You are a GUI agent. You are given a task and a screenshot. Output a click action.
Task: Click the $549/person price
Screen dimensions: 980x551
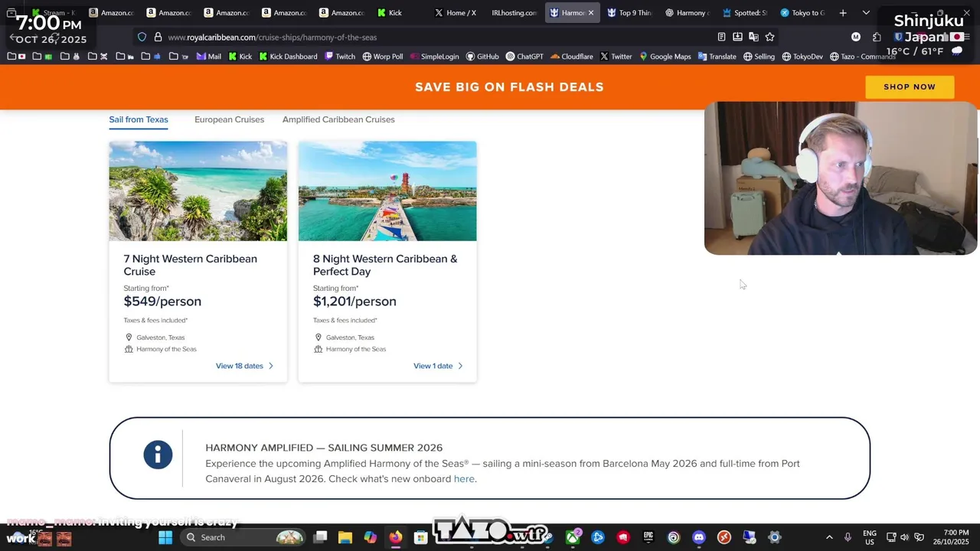pyautogui.click(x=162, y=302)
